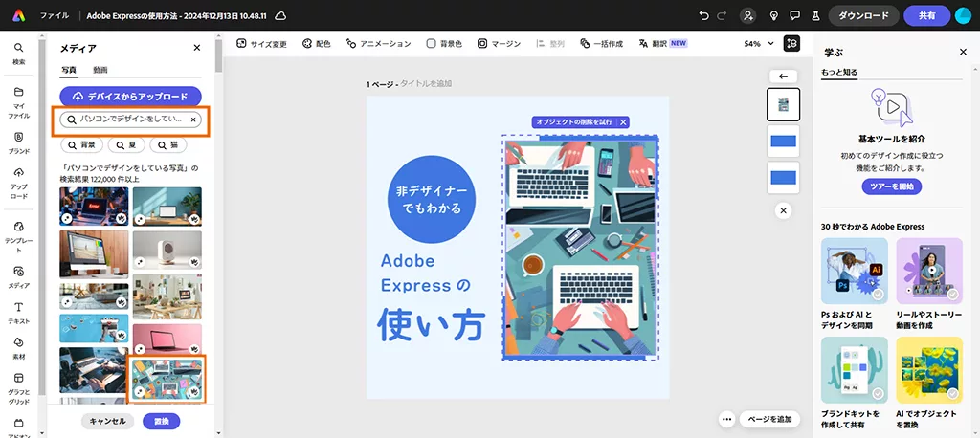Dismiss オブジェクトの削除を試行 tooltip

click(x=622, y=121)
